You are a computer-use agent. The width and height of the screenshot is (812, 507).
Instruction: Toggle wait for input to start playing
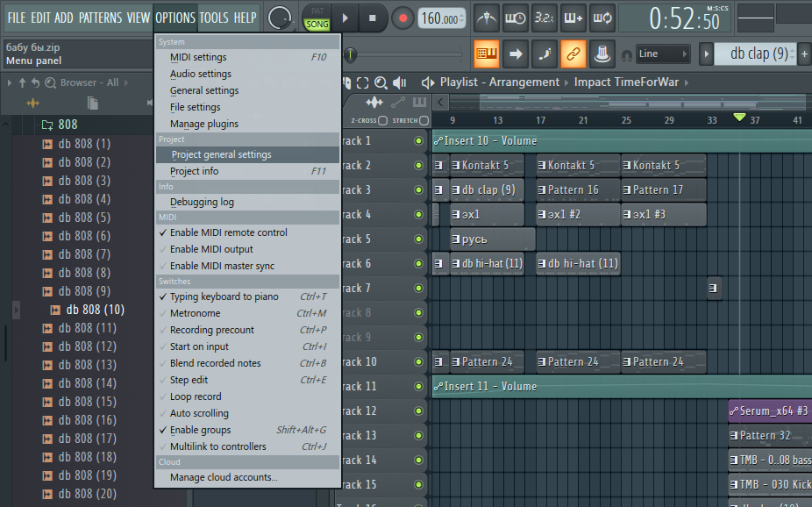click(x=516, y=18)
